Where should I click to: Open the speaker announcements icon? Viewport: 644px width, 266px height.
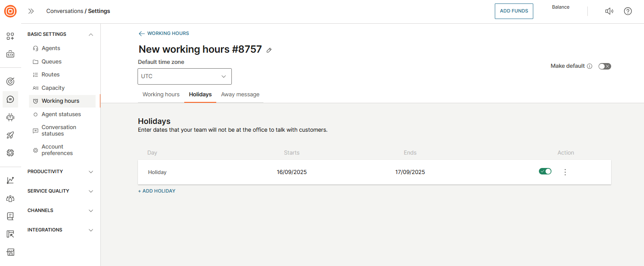tap(609, 11)
